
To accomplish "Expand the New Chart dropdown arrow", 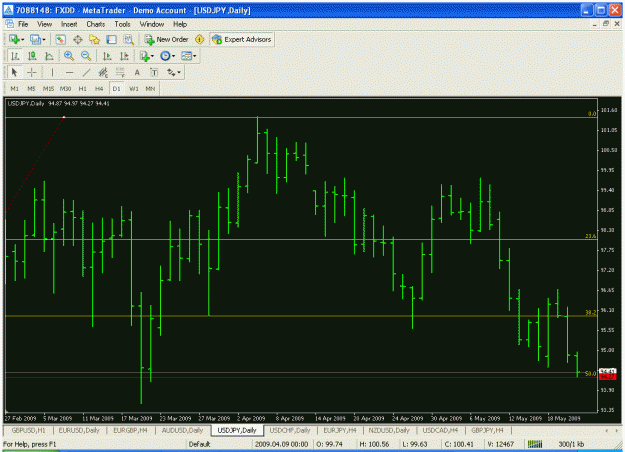I will (23, 39).
